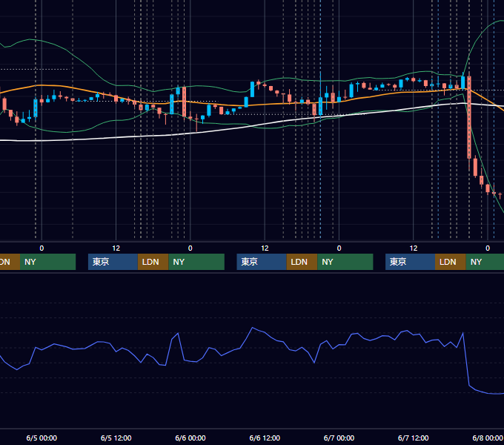
Task: Click the "0" hour label above 6/7 00:00
Action: (339, 248)
